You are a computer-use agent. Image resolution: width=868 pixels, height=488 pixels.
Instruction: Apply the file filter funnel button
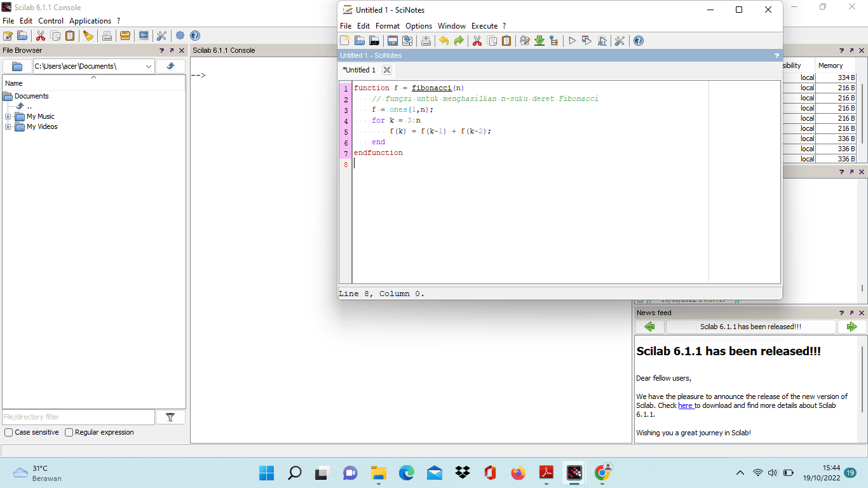pos(170,417)
